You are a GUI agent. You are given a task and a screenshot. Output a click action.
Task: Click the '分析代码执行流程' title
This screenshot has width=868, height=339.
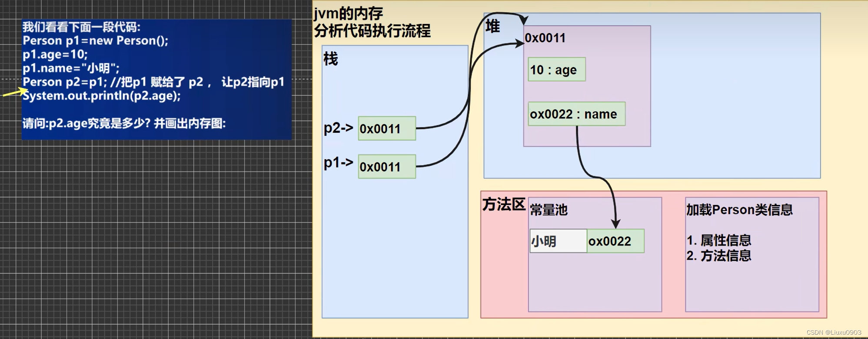(x=372, y=31)
